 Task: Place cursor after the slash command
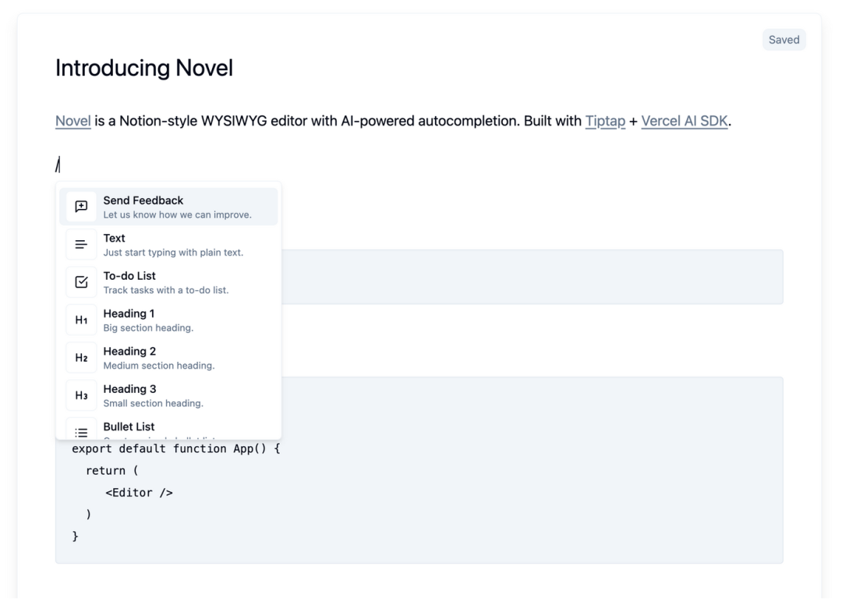tap(60, 165)
